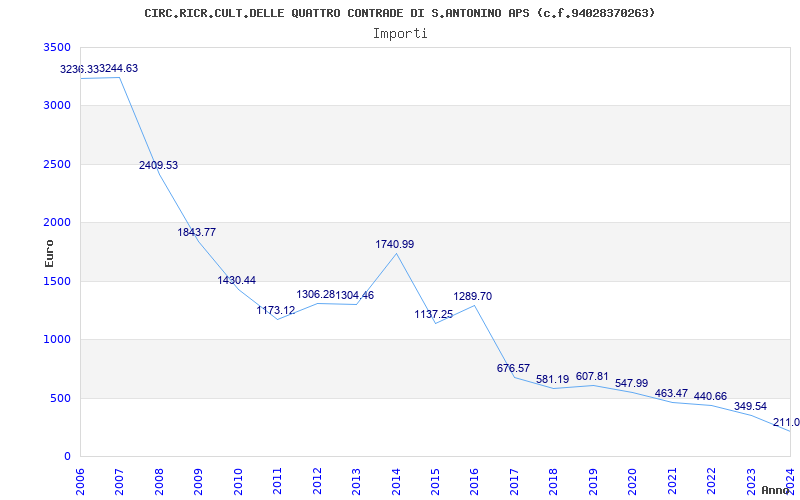The image size is (800, 500).
Task: Click the x-axis year 2017
Action: [514, 482]
